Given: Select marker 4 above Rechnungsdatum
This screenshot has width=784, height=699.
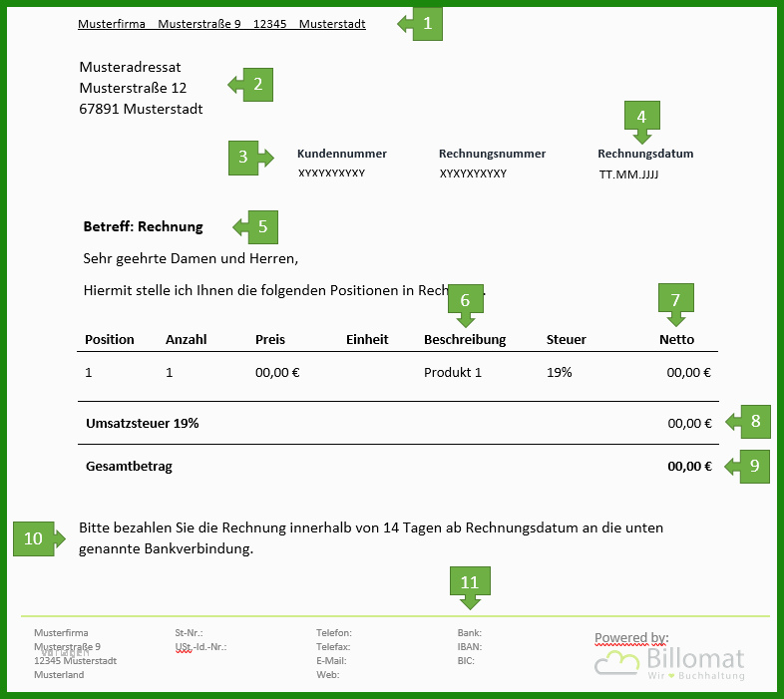Looking at the screenshot, I should (x=642, y=122).
